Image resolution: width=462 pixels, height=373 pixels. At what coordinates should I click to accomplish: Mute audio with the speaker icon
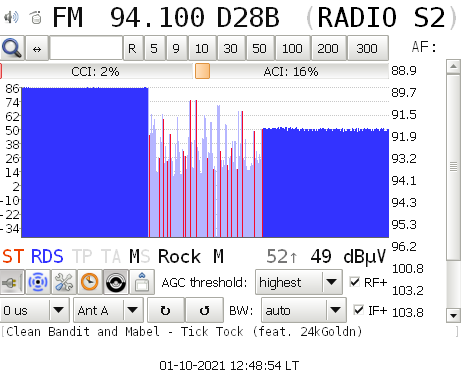coord(11,17)
